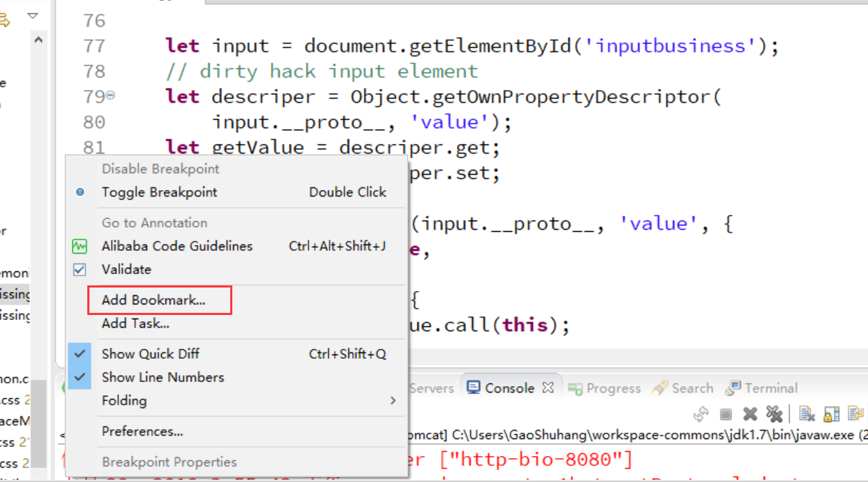Screen dimensions: 868x482
Task: Click the yellow arrow icon in side panel
Action: [4, 20]
